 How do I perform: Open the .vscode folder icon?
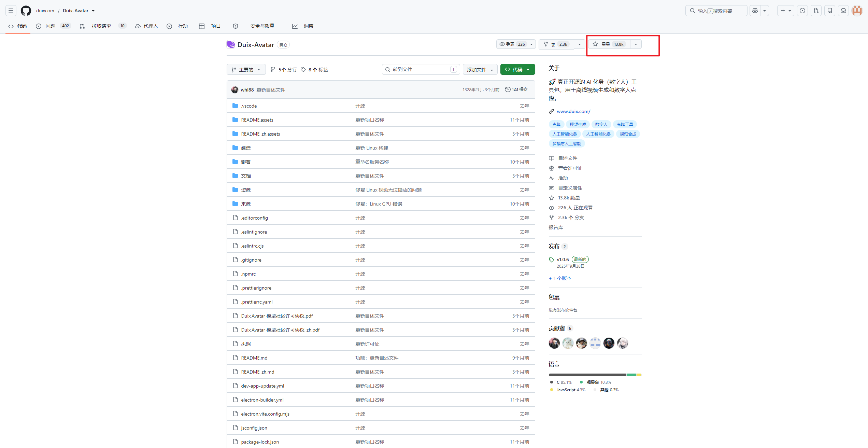[235, 106]
